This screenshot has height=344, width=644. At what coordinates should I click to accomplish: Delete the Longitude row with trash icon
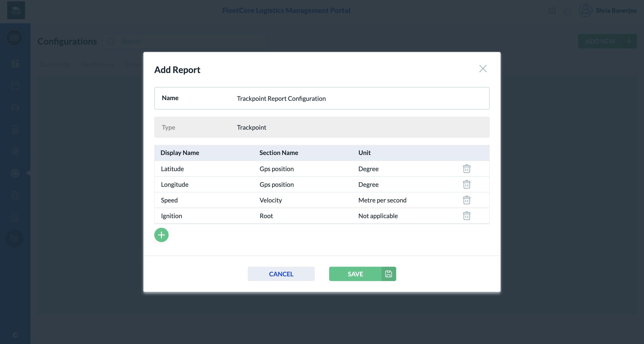[x=466, y=185]
